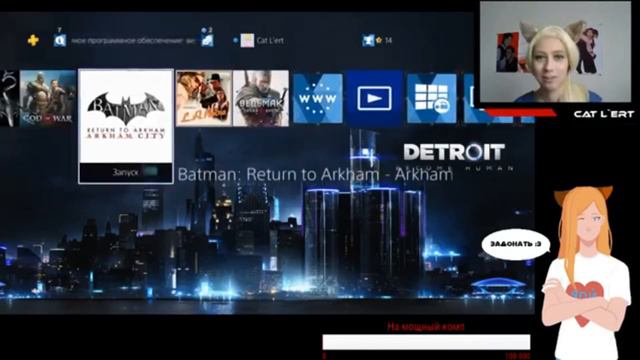Open the WWW Internet Browser icon
Screen dimensions: 640x360
click(318, 98)
